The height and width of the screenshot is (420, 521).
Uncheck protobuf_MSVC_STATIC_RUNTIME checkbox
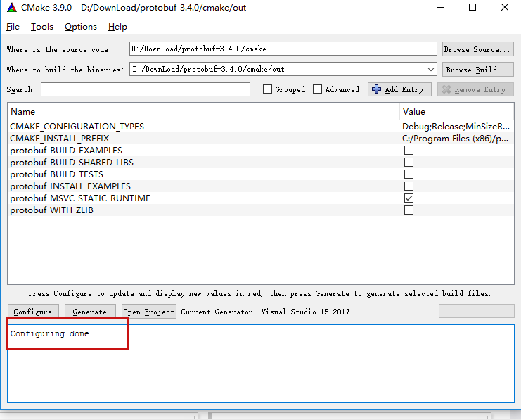(x=409, y=198)
